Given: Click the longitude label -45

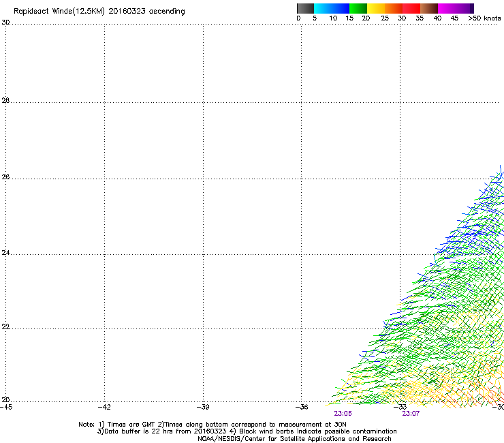Looking at the screenshot, I should pyautogui.click(x=6, y=407).
